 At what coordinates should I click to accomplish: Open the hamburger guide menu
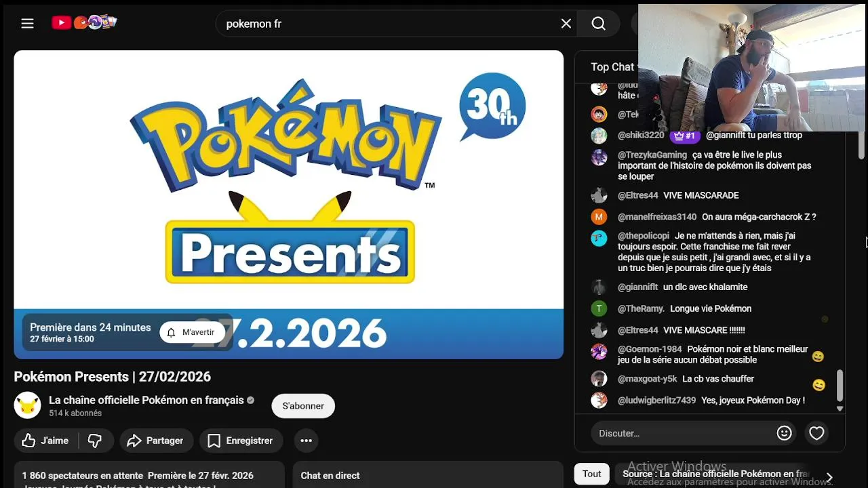[27, 24]
